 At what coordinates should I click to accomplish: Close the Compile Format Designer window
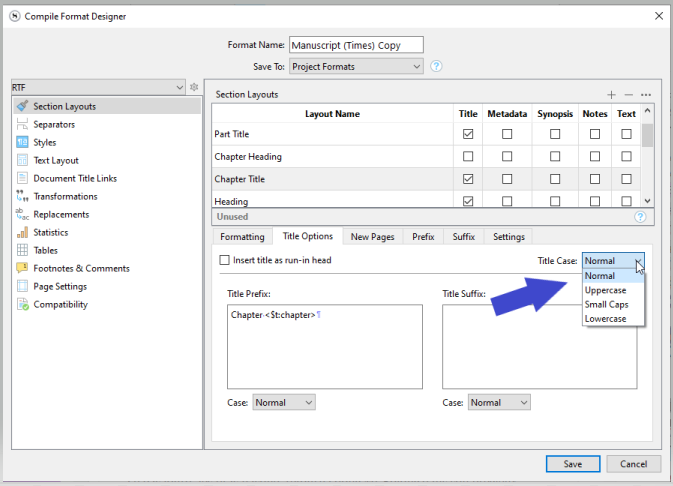click(x=659, y=16)
